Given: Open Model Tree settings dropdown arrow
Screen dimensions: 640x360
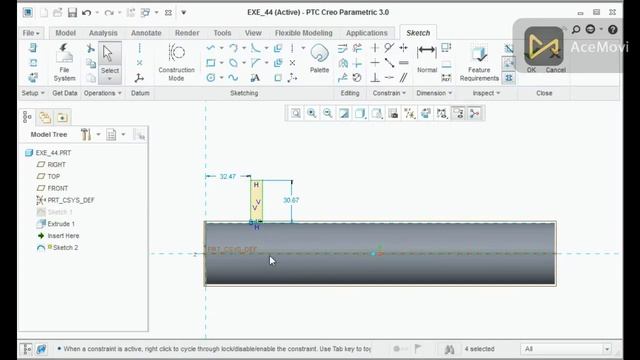Looking at the screenshot, I should click(x=98, y=134).
